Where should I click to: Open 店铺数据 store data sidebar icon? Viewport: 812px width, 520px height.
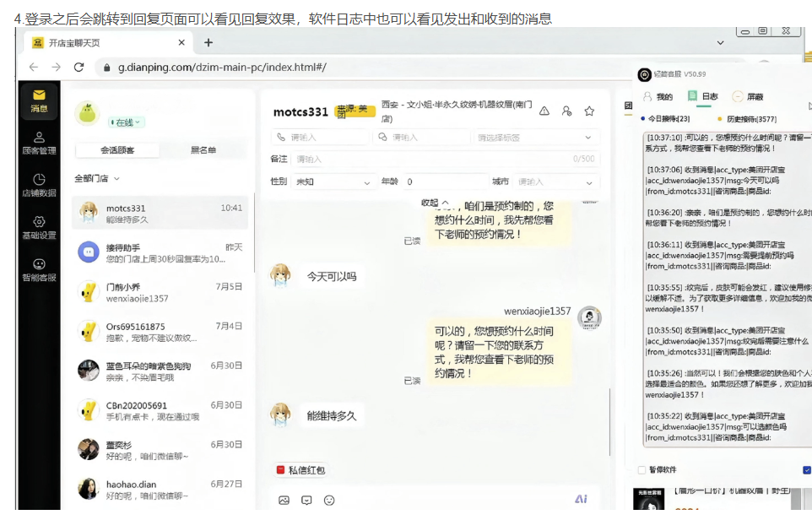click(39, 185)
